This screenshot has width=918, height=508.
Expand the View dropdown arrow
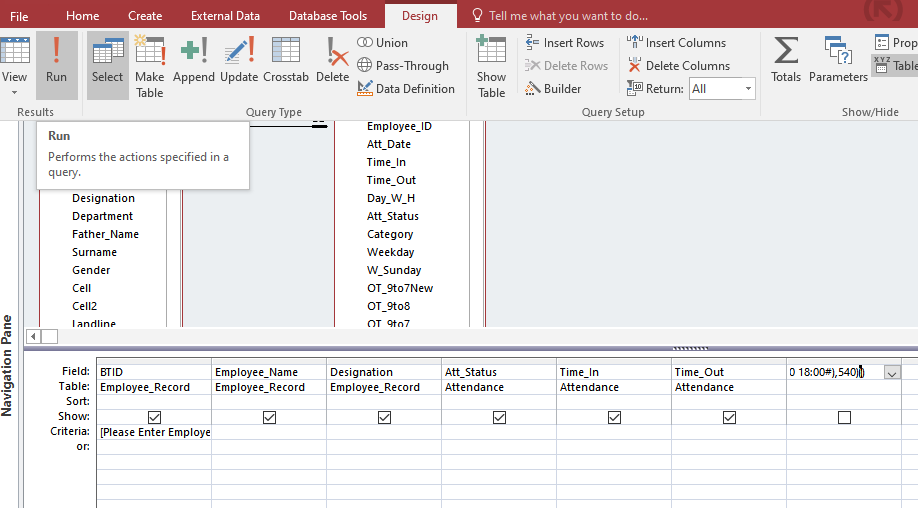[x=14, y=92]
